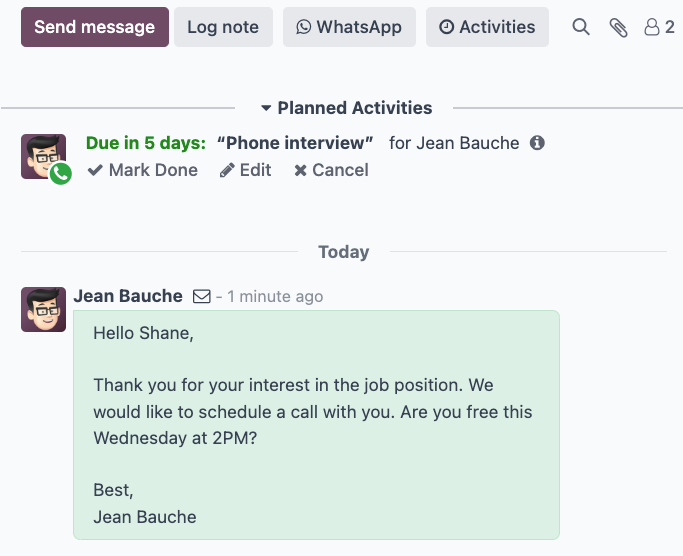
Task: Open the Activities scheduler button
Action: (487, 27)
